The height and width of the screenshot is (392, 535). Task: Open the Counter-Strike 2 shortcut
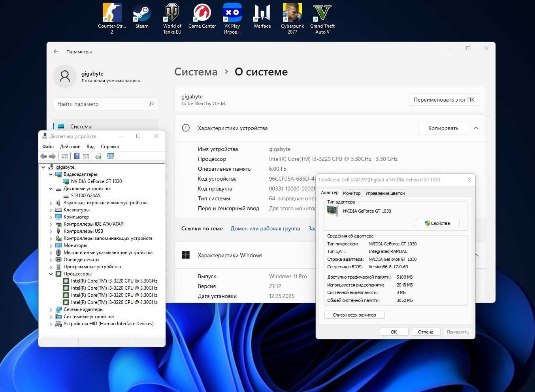[x=112, y=19]
